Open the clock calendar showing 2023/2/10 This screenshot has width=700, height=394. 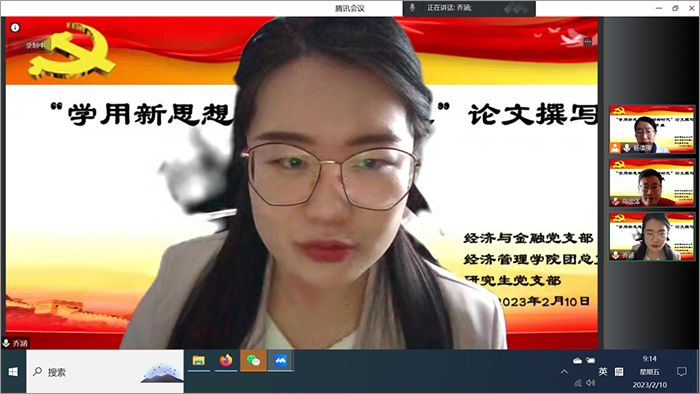[650, 372]
